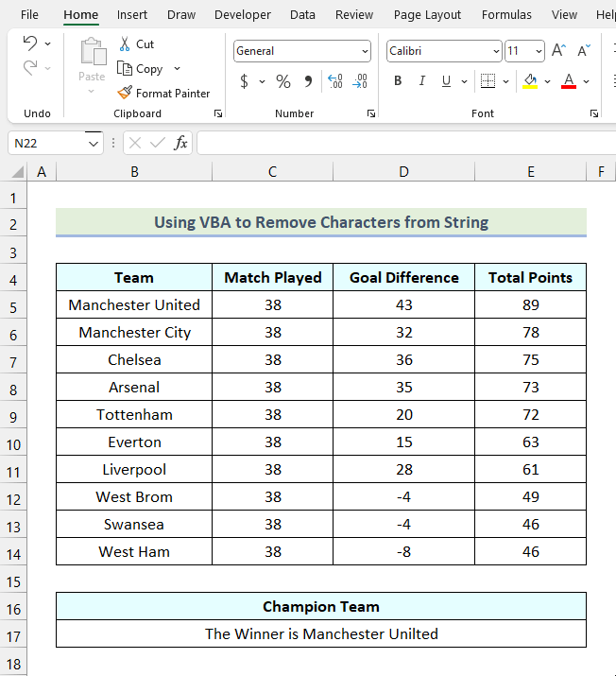Click Decrease Decimal icon
Image resolution: width=616 pixels, height=676 pixels.
360,81
